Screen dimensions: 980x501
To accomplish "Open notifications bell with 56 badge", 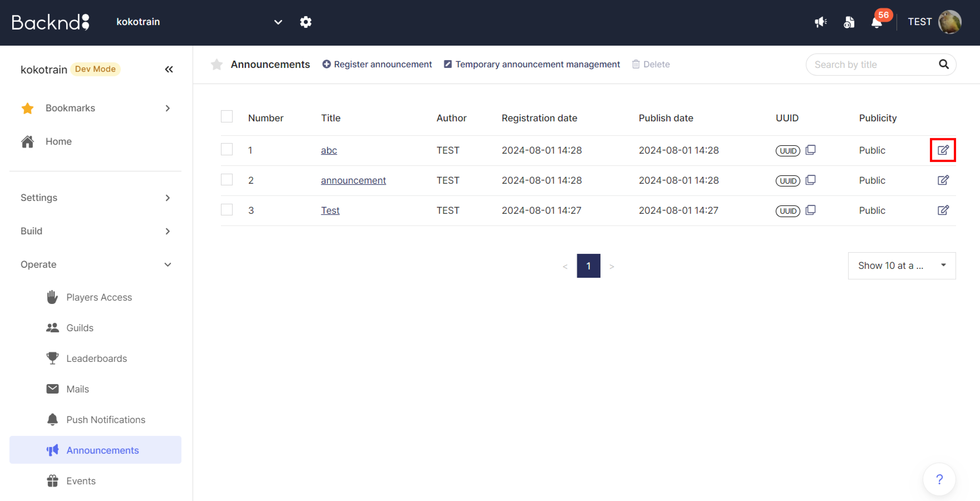I will click(877, 22).
